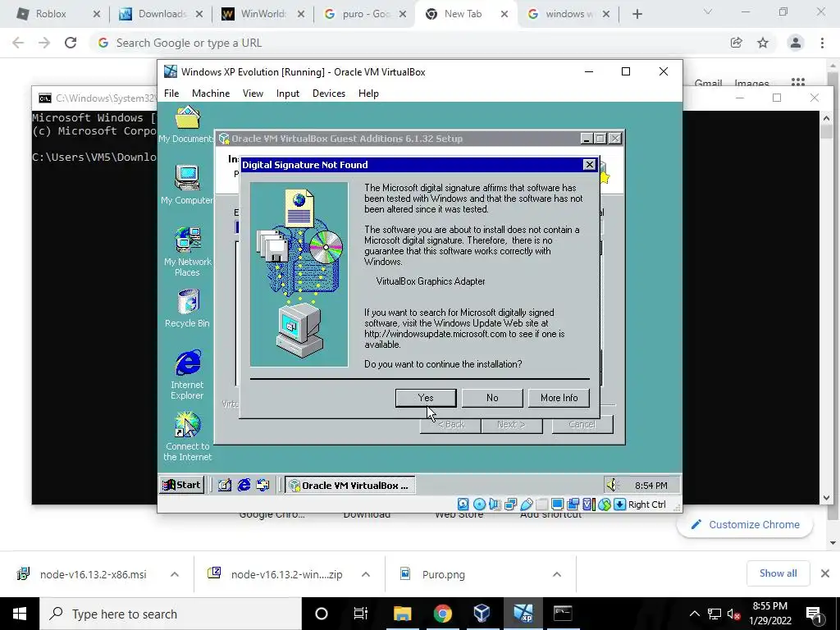Click the keyboard capture arrow icon beside Right Ctrl

tap(620, 504)
